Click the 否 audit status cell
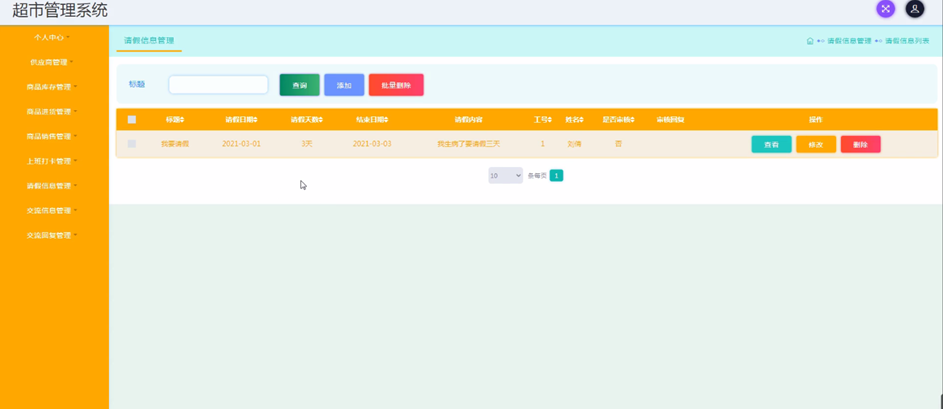943x409 pixels. point(618,144)
